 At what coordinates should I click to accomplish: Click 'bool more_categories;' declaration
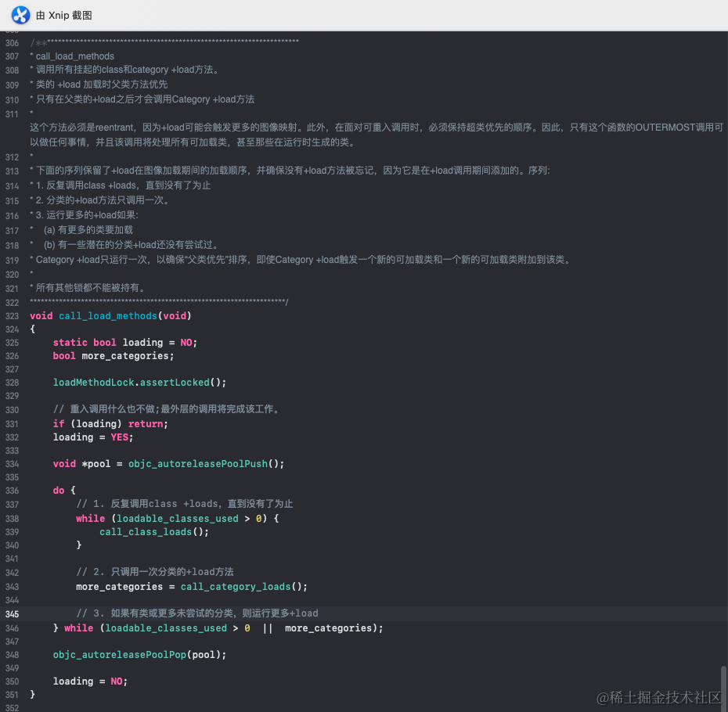click(114, 356)
